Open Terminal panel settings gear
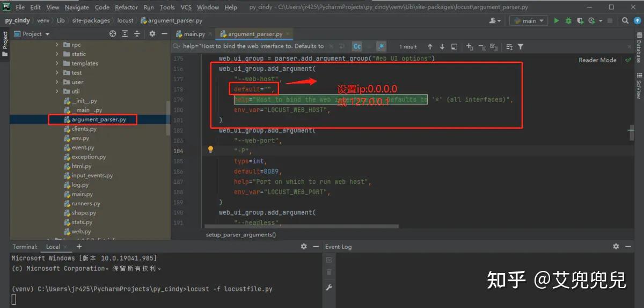 [304, 247]
